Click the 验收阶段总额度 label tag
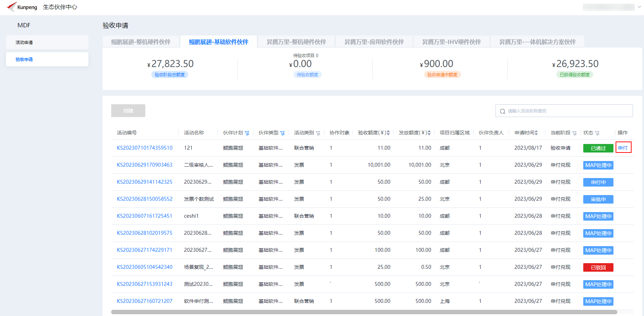 pyautogui.click(x=170, y=74)
